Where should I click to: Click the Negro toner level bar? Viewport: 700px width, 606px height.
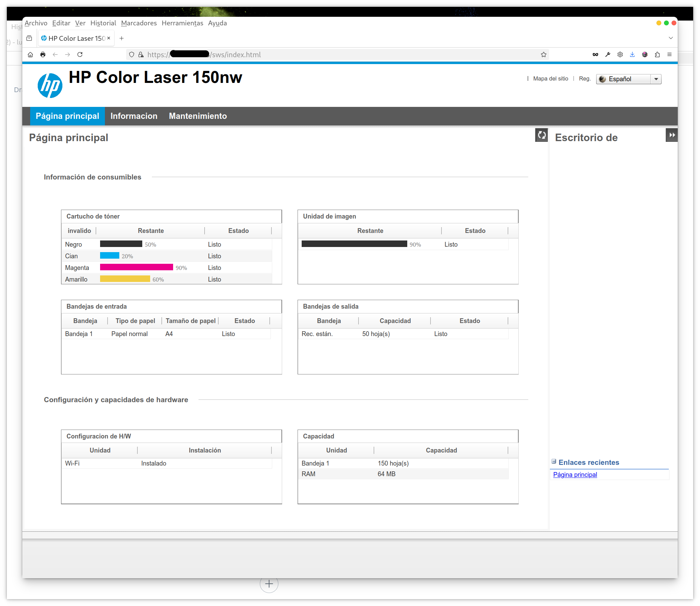(121, 244)
